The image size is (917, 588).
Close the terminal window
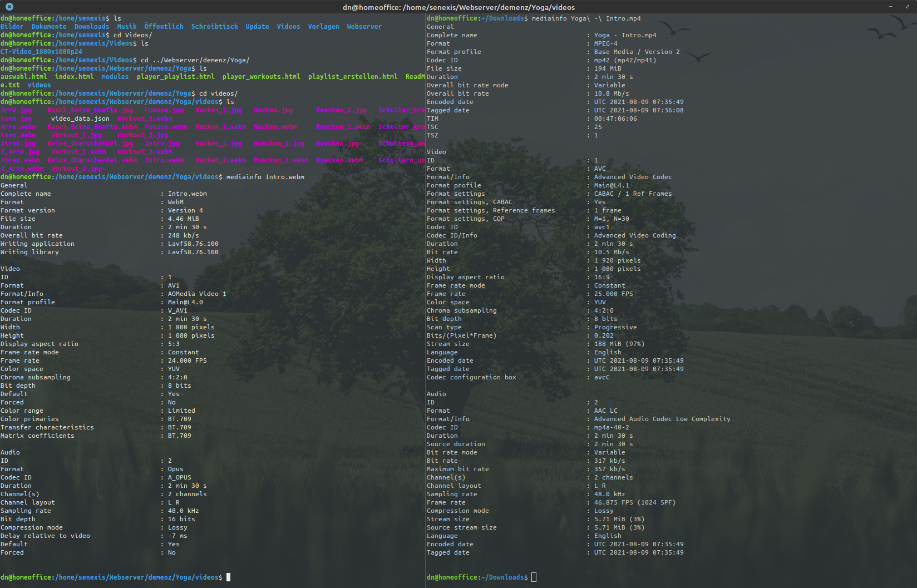9,7
